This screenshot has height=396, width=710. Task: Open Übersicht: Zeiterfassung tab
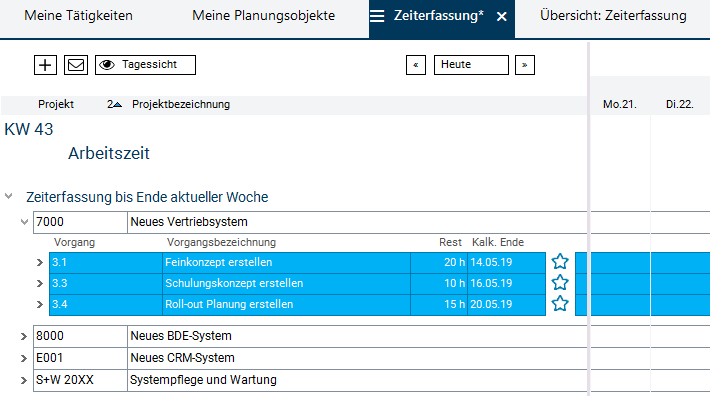pos(613,16)
